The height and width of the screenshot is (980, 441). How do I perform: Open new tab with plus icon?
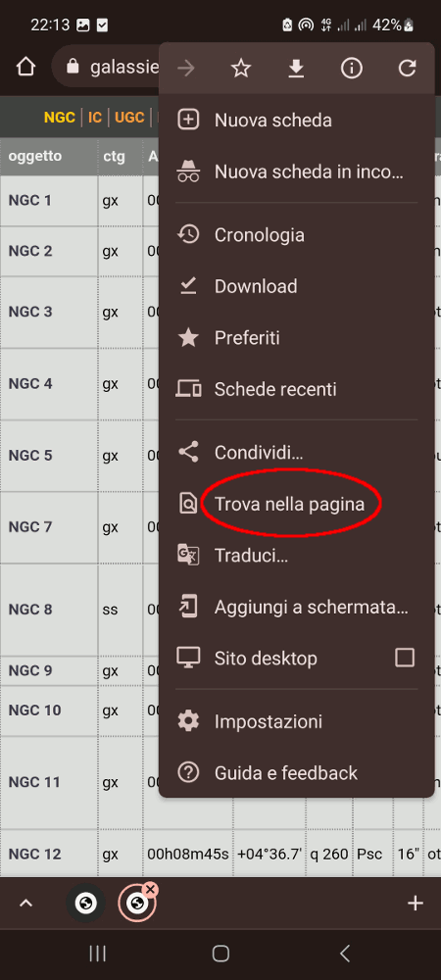pyautogui.click(x=416, y=904)
